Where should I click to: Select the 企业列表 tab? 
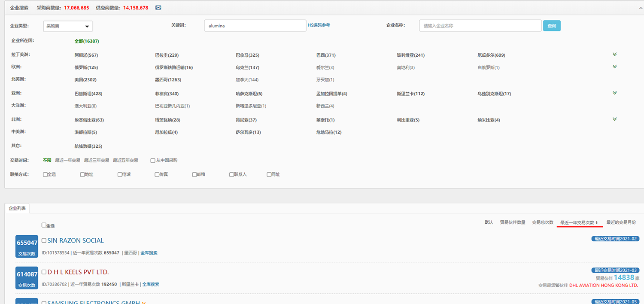pyautogui.click(x=17, y=208)
